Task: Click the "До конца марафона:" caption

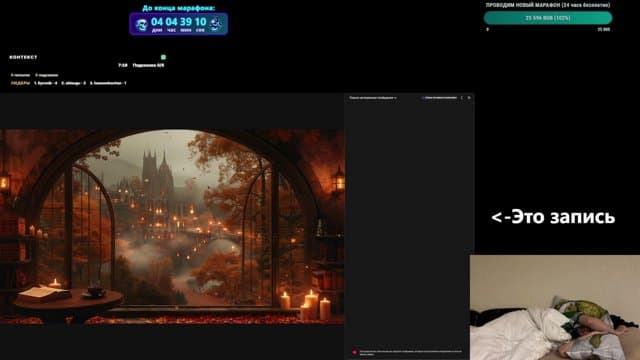Action: pyautogui.click(x=178, y=8)
